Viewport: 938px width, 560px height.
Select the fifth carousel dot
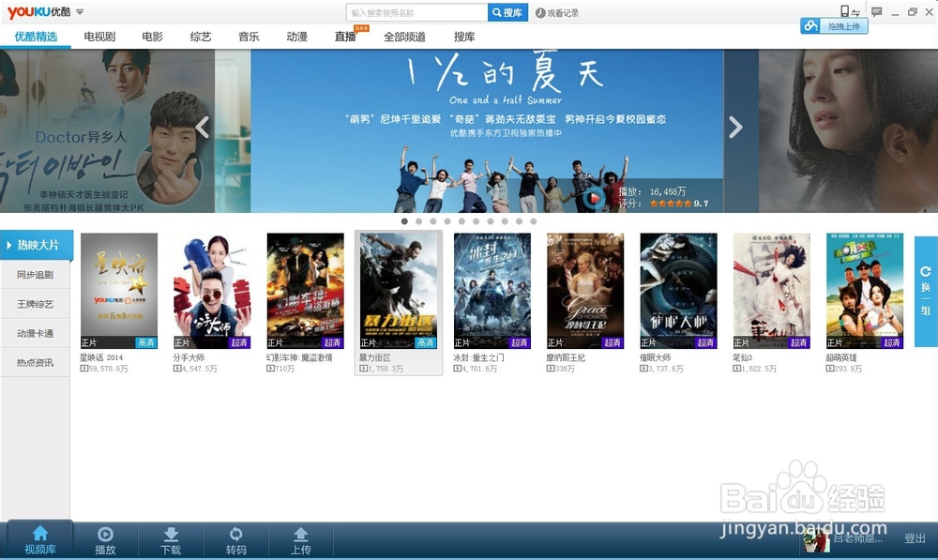[461, 221]
